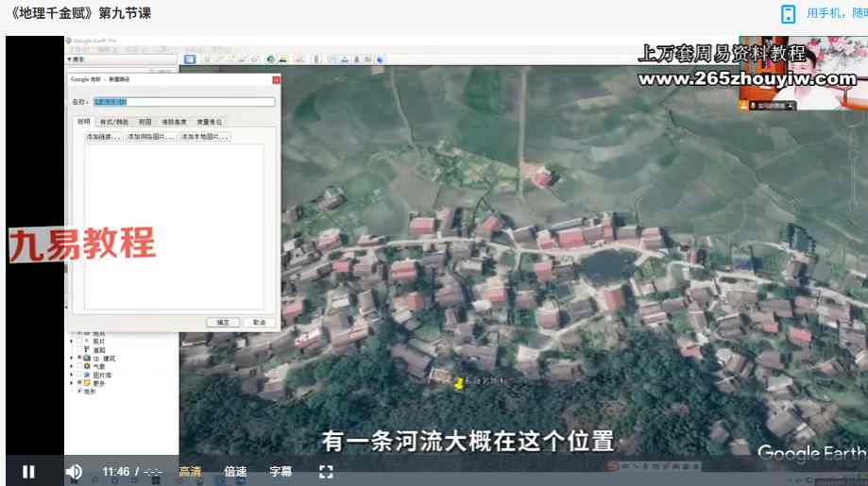
Task: Close the new placemark dialog with red X
Action: 275,79
